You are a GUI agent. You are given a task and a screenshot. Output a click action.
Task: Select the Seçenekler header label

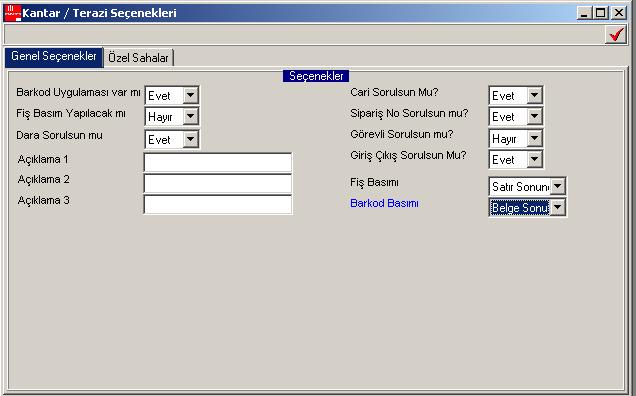click(x=316, y=76)
